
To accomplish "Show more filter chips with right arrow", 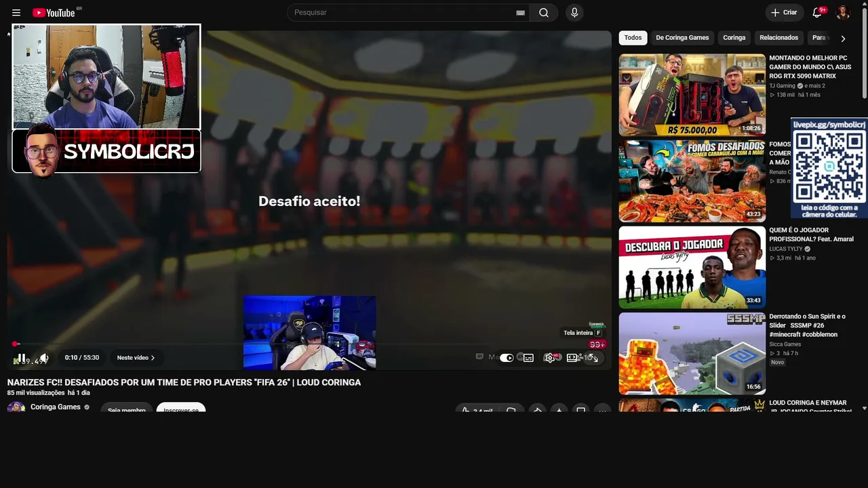I will [843, 39].
